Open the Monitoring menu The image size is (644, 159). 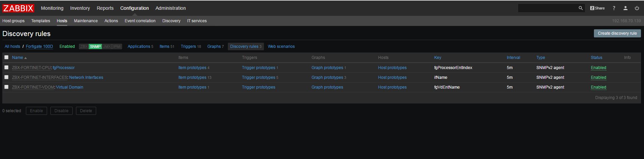click(52, 8)
